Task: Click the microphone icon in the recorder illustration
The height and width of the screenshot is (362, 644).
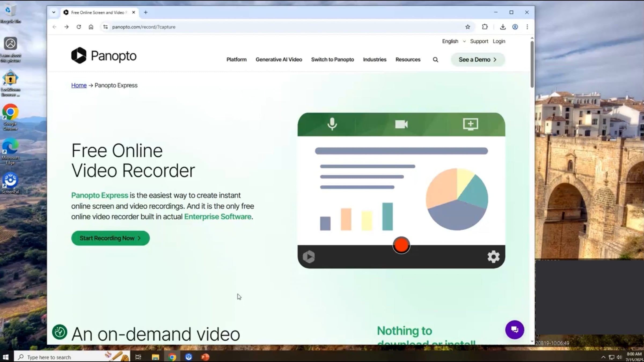Action: click(x=332, y=124)
